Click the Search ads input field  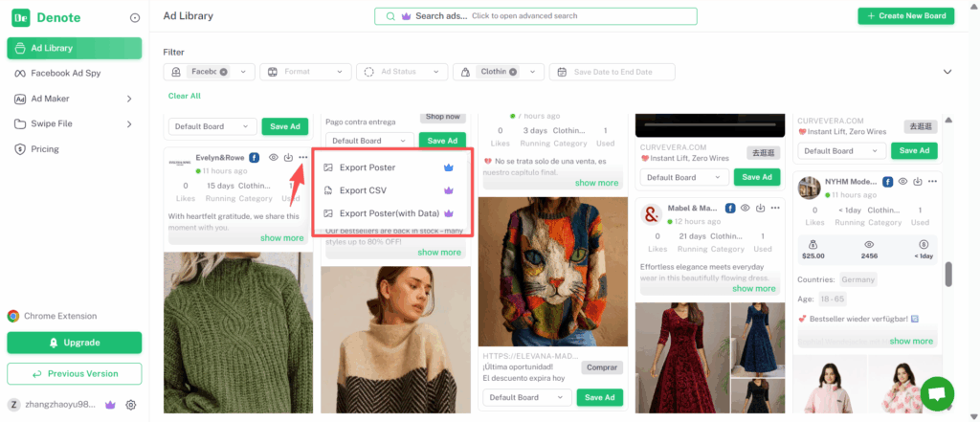click(536, 16)
